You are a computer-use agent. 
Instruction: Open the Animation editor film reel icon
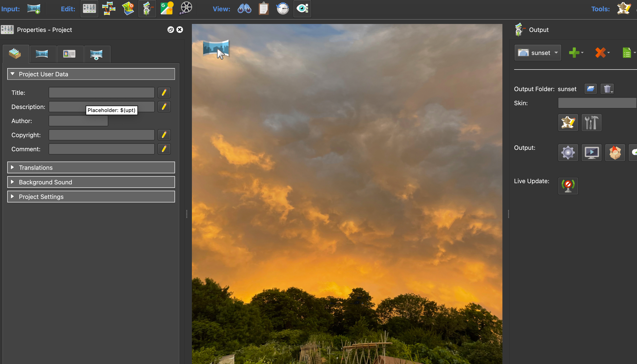pos(186,9)
